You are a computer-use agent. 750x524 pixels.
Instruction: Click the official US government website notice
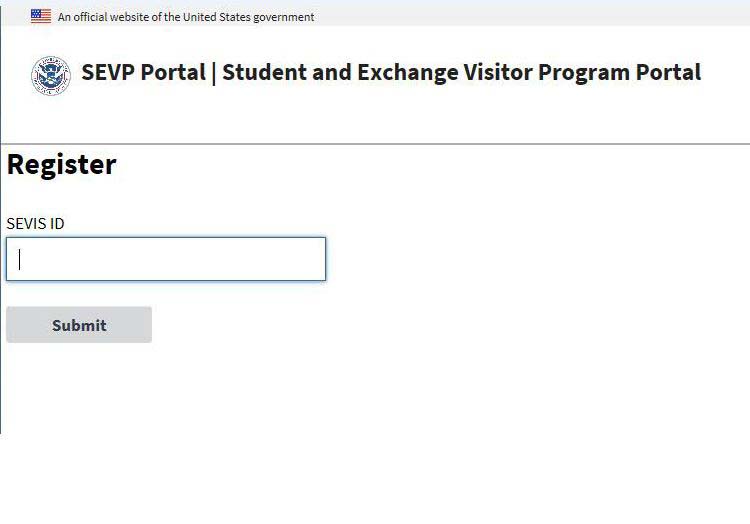tap(186, 17)
